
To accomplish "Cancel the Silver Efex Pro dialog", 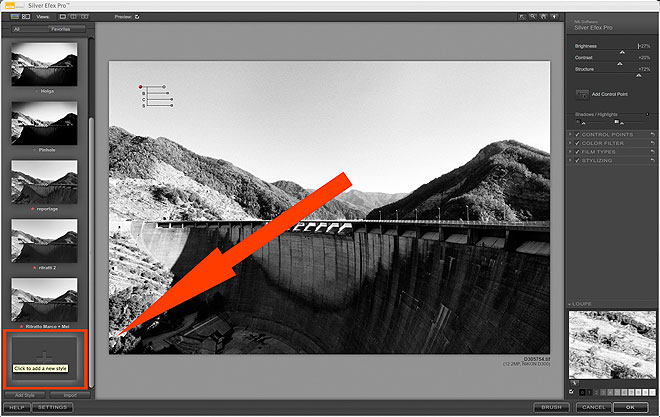I will tap(594, 407).
